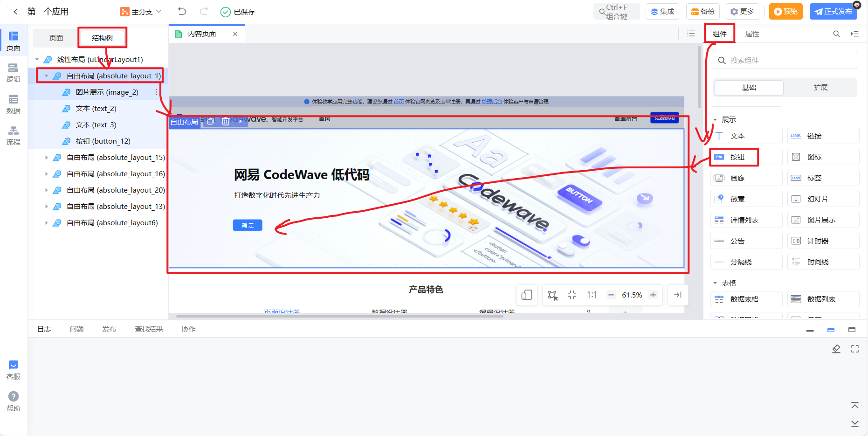Open the 问题 bottom panel tab
Image resolution: width=868 pixels, height=436 pixels.
[x=76, y=329]
